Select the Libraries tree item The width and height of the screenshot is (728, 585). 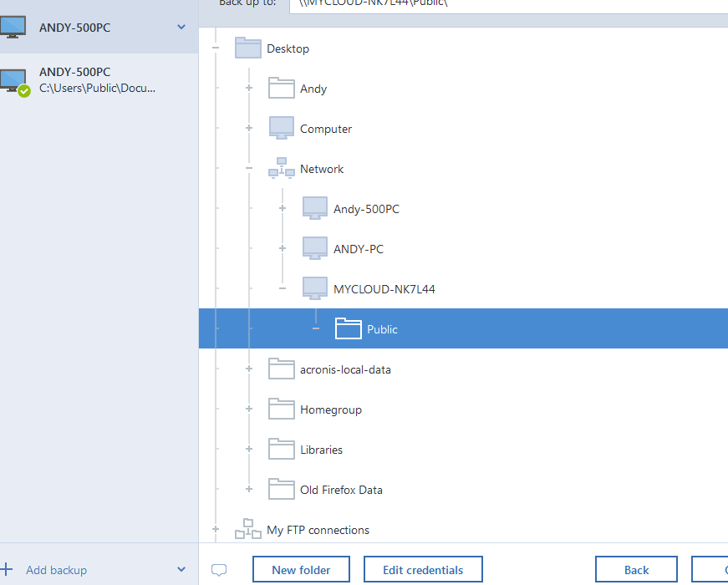321,450
